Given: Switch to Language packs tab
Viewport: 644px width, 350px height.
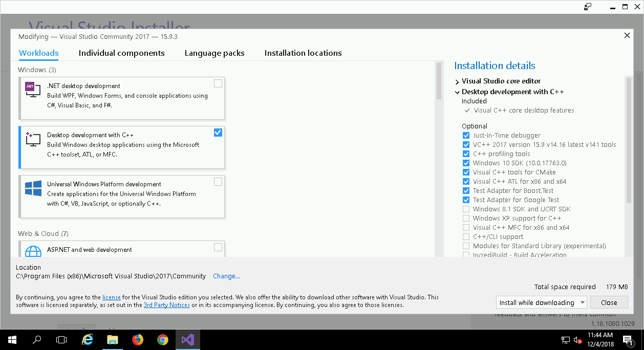Looking at the screenshot, I should (x=214, y=53).
